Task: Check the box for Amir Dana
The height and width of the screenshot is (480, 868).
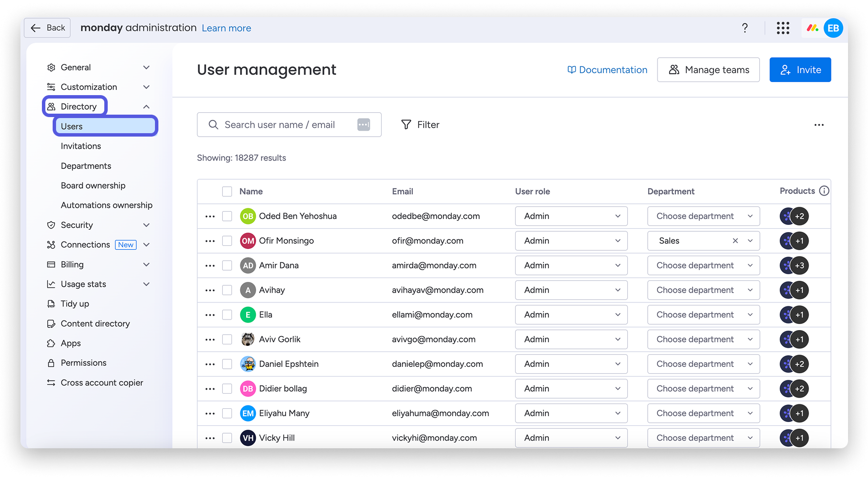Action: [227, 265]
